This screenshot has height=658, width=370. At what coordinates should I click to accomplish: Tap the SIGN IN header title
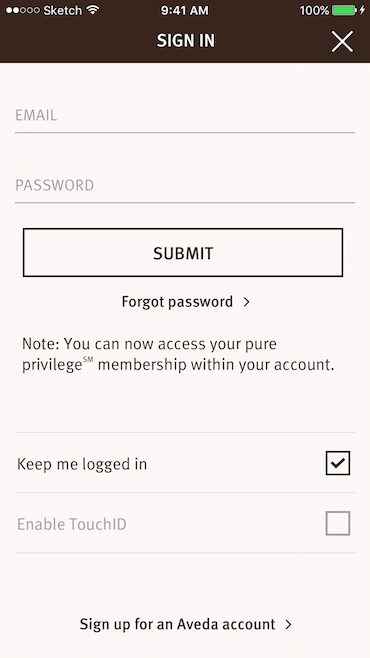185,41
